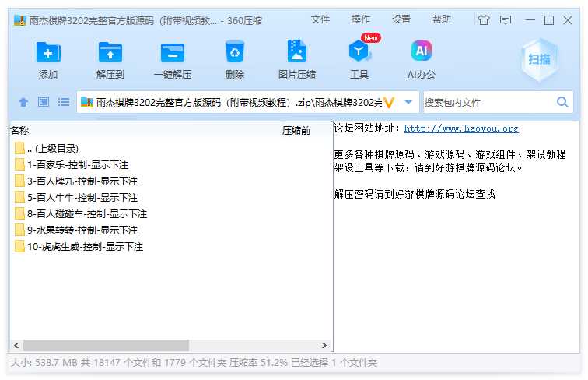Open the feedback message icon in title bar
This screenshot has height=380, width=588.
pos(506,19)
